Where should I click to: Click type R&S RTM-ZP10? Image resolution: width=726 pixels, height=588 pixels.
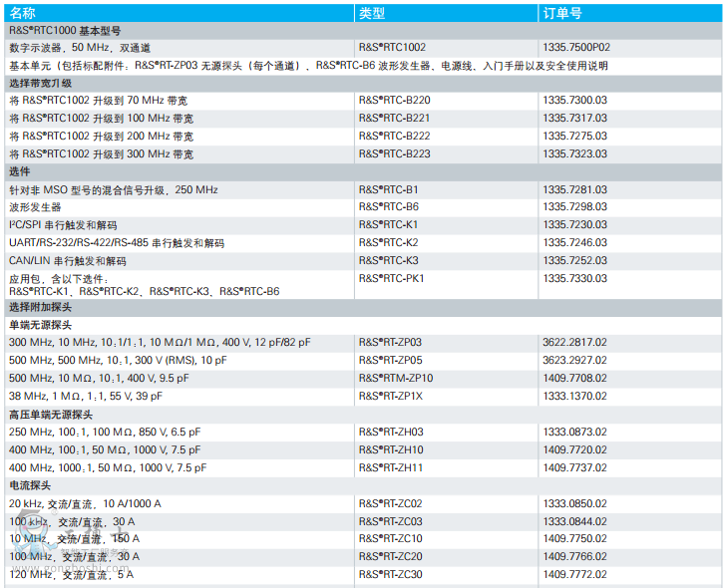pyautogui.click(x=396, y=379)
